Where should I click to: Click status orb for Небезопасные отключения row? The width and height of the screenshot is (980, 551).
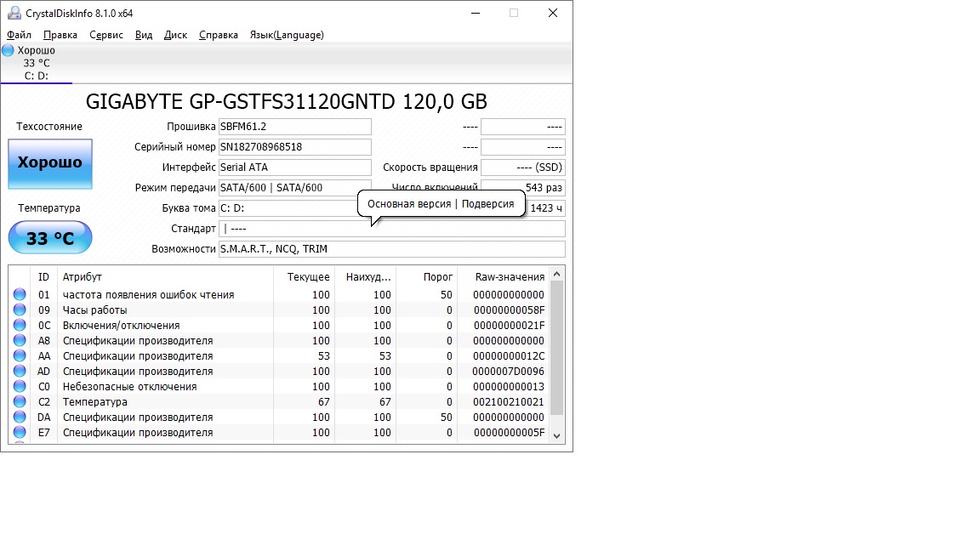tap(20, 387)
